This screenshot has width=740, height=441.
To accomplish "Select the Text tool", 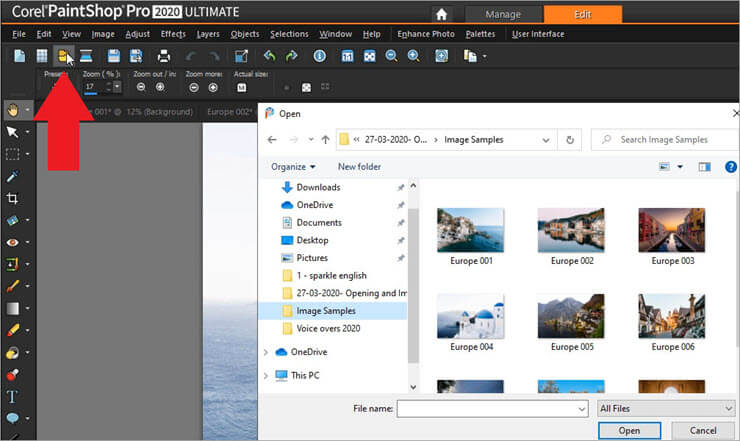I will pyautogui.click(x=13, y=396).
